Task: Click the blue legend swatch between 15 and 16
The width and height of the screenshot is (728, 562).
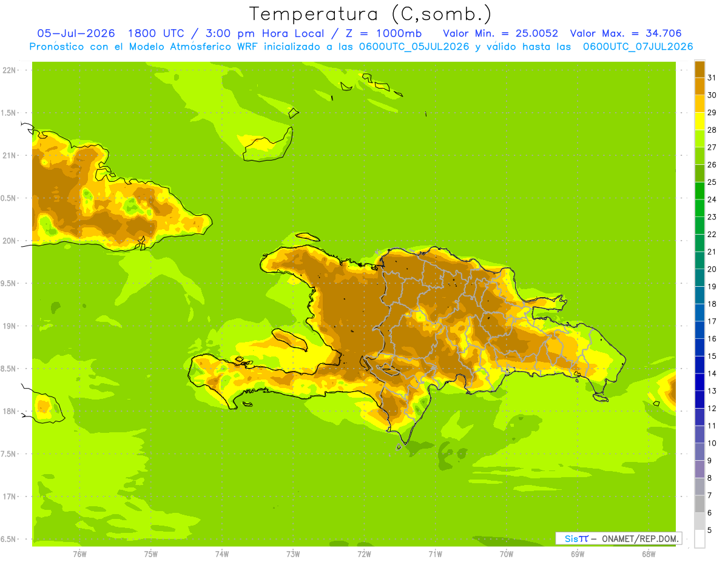Action: point(699,347)
